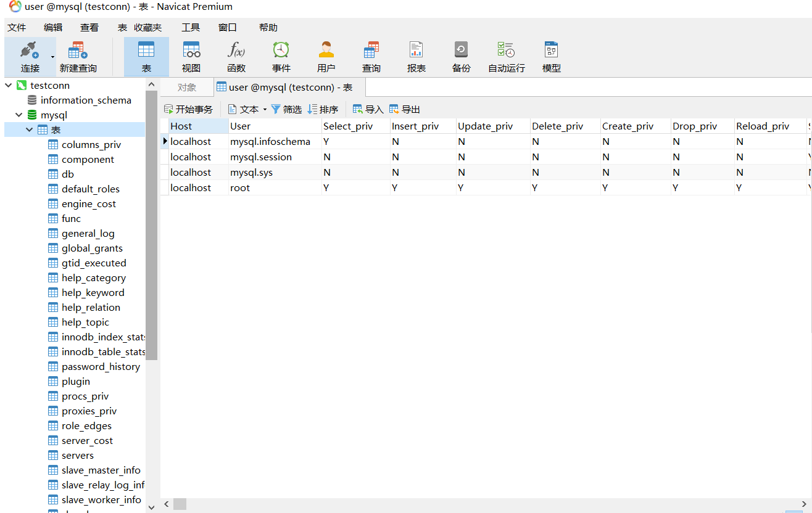Click the Delete_priv column header
Screen dimensions: 812x513
click(566, 126)
